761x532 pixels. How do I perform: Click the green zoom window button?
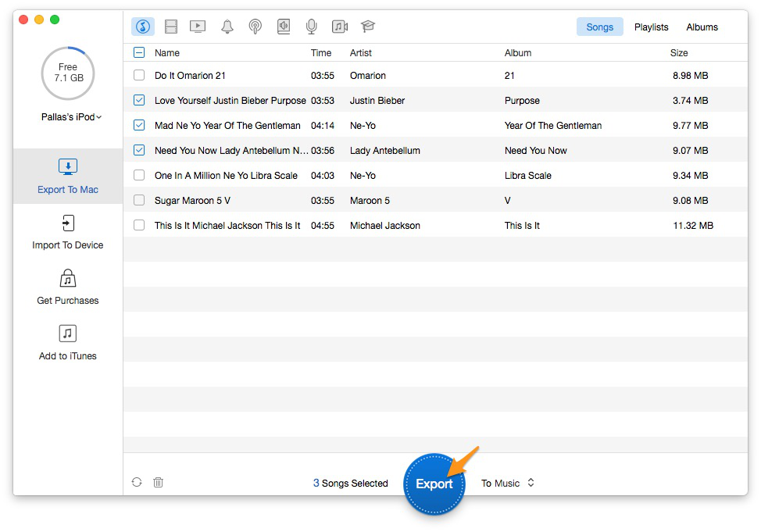pyautogui.click(x=55, y=20)
